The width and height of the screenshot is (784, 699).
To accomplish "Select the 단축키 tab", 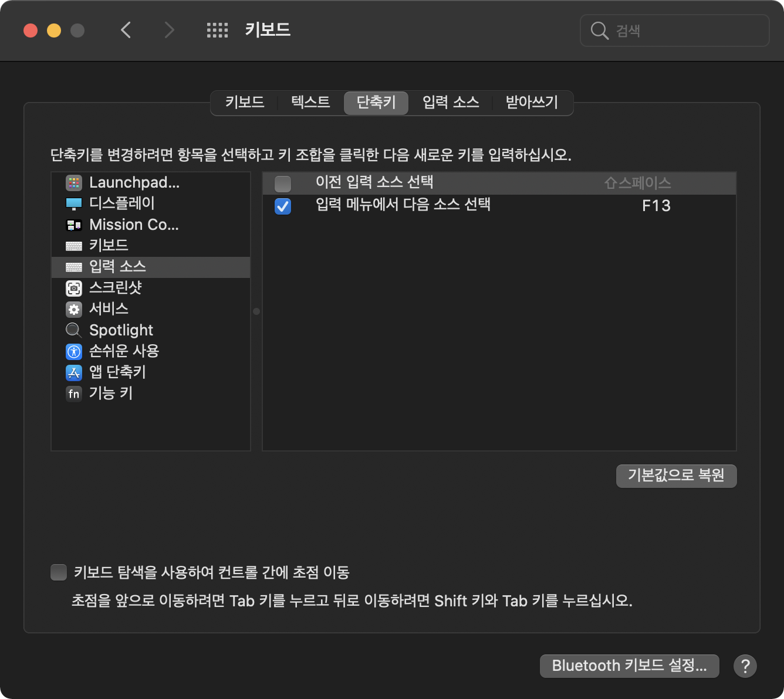I will (376, 103).
